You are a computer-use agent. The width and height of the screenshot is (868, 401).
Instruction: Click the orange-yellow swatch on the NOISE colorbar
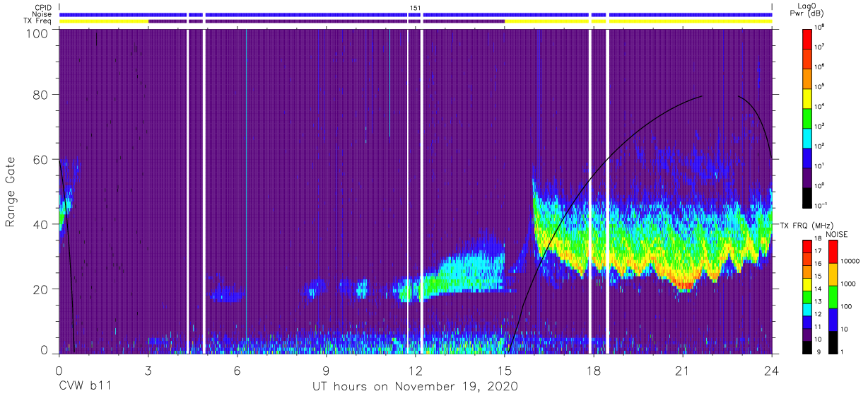tap(833, 274)
